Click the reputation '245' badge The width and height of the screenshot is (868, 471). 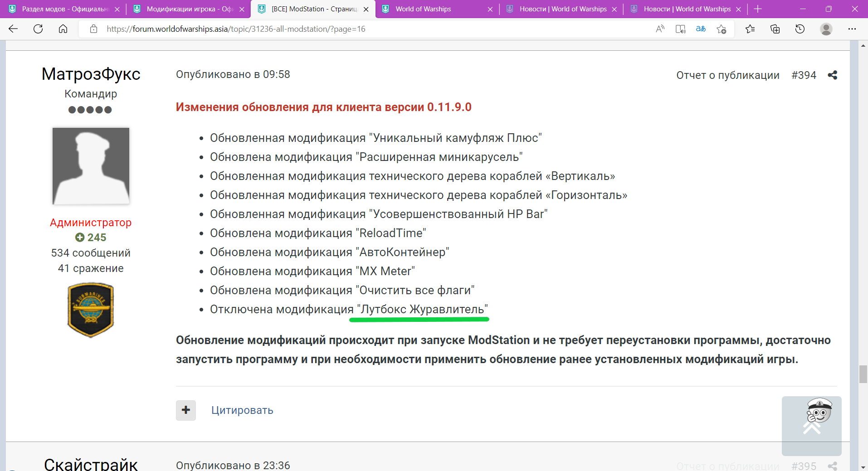[91, 238]
